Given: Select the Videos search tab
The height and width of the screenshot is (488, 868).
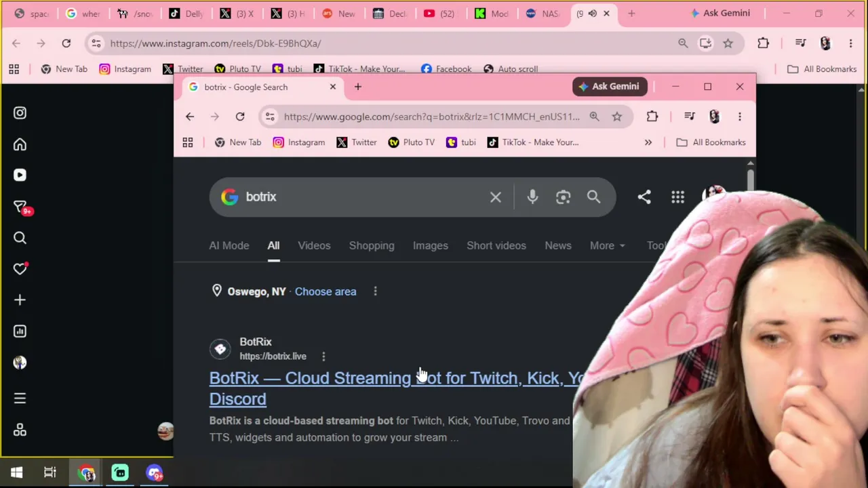Looking at the screenshot, I should (314, 245).
